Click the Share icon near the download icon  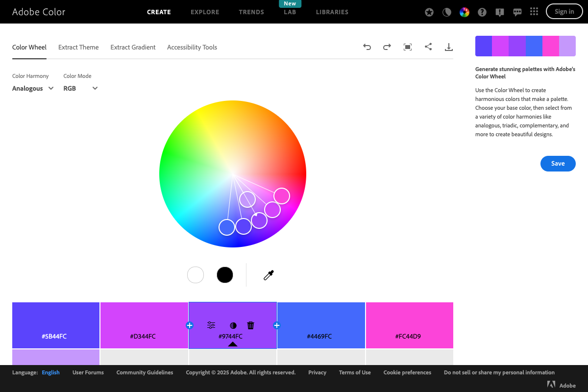coord(428,47)
